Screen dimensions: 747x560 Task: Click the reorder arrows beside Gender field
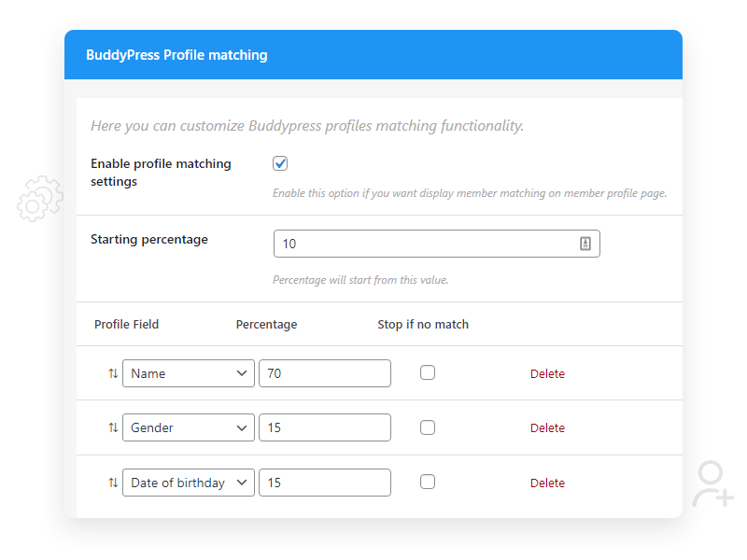(113, 427)
